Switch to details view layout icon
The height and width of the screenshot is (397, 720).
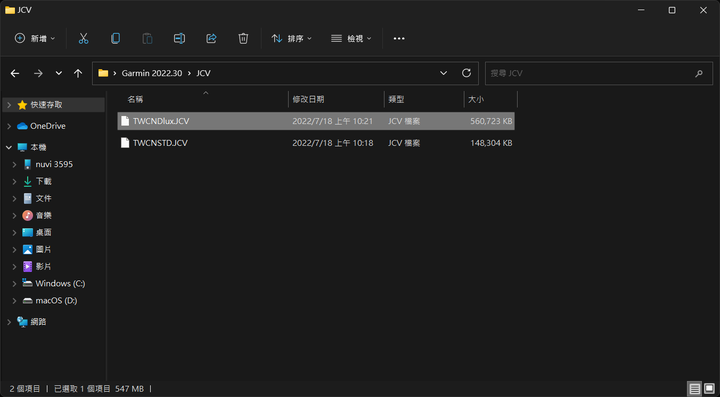(694, 389)
